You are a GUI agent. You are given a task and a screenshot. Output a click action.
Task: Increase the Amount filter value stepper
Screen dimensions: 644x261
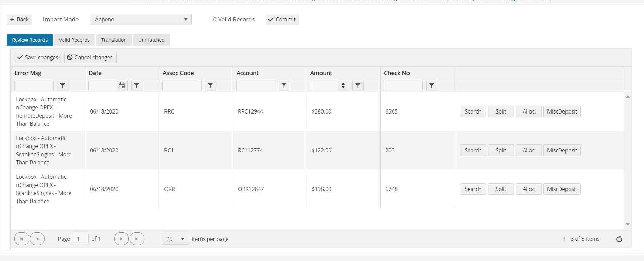tap(343, 83)
